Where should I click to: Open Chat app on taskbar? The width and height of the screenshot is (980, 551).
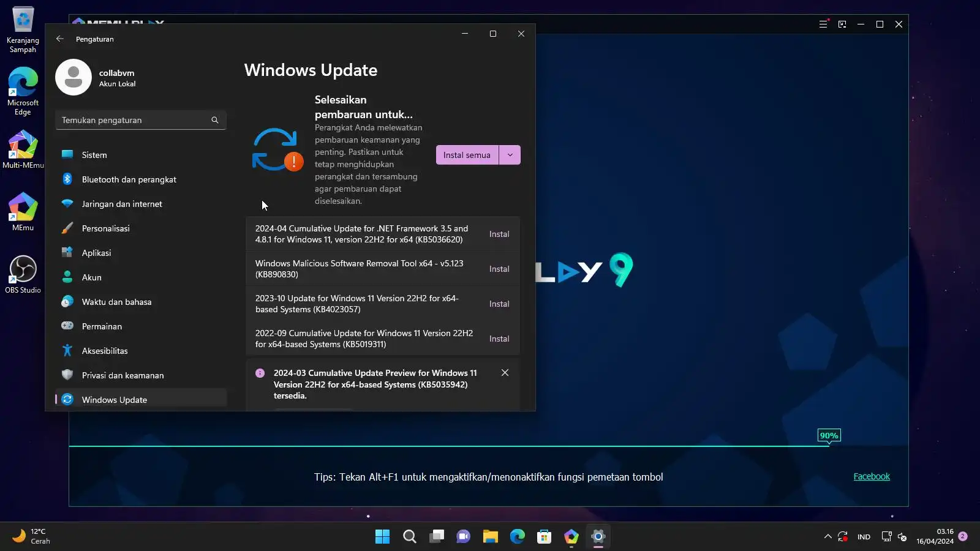click(x=464, y=537)
